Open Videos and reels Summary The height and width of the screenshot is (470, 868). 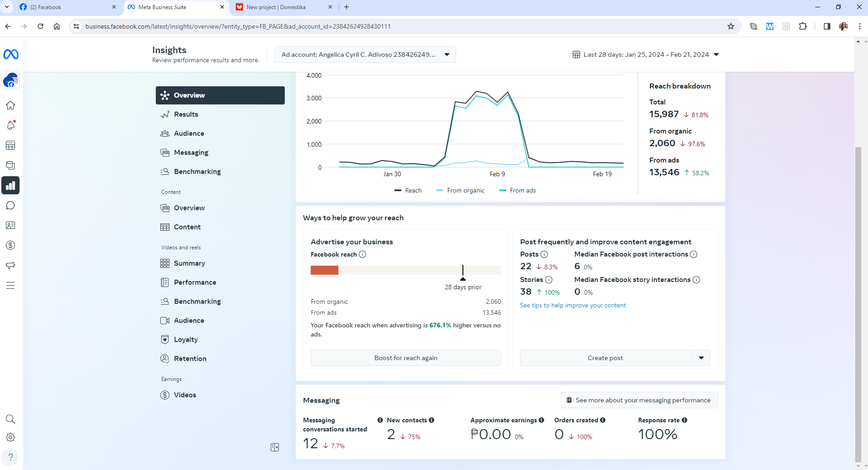220,263
